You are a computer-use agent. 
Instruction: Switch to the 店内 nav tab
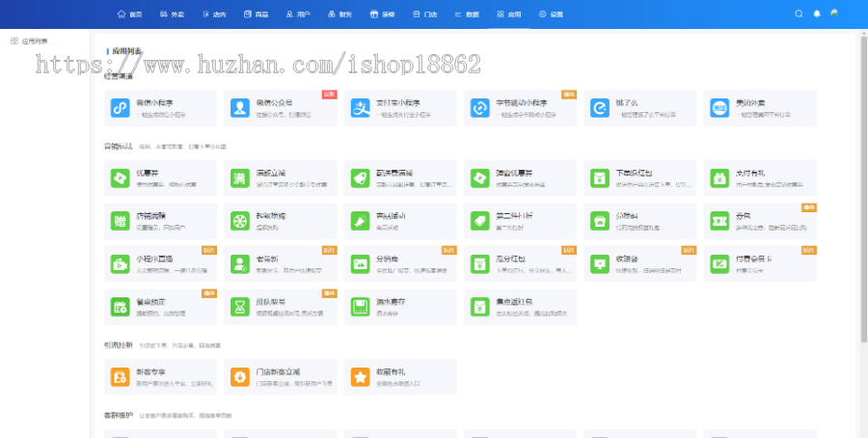pyautogui.click(x=214, y=14)
